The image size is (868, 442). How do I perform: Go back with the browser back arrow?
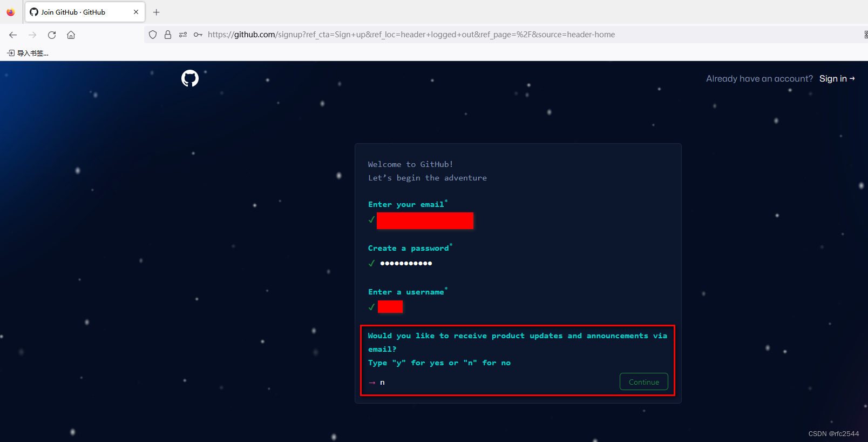tap(13, 35)
